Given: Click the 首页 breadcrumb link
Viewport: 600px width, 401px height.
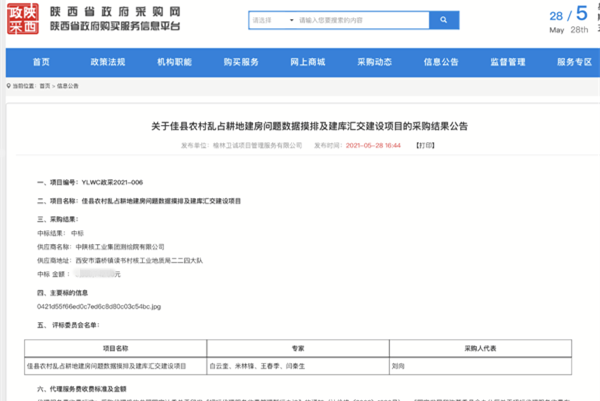Looking at the screenshot, I should point(45,87).
